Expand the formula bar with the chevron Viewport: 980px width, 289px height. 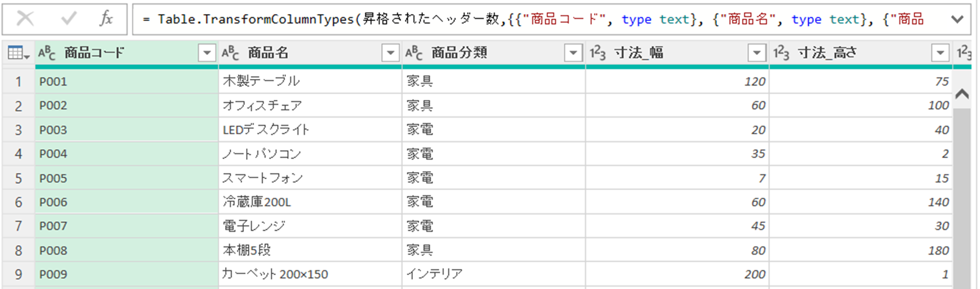tap(957, 19)
